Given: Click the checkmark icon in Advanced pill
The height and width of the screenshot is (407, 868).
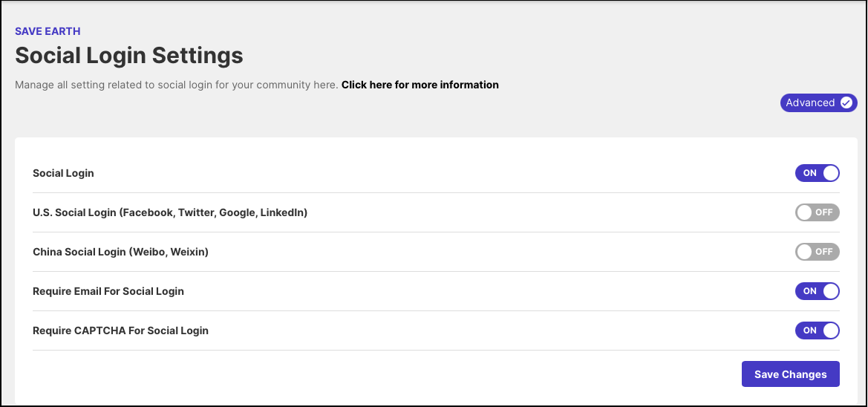Looking at the screenshot, I should pos(846,102).
